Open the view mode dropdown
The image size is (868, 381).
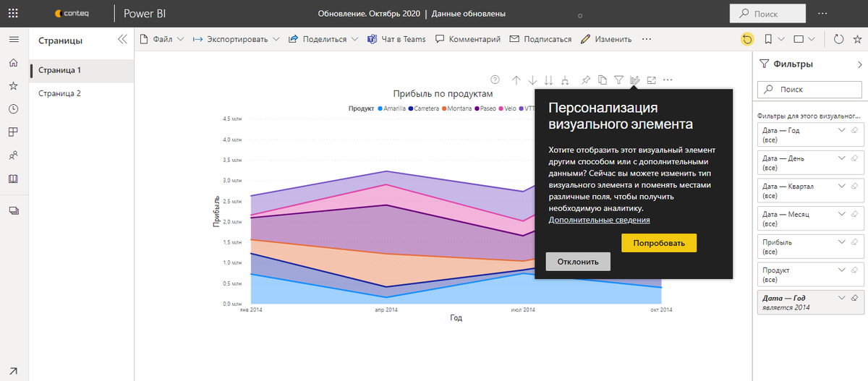pyautogui.click(x=804, y=39)
